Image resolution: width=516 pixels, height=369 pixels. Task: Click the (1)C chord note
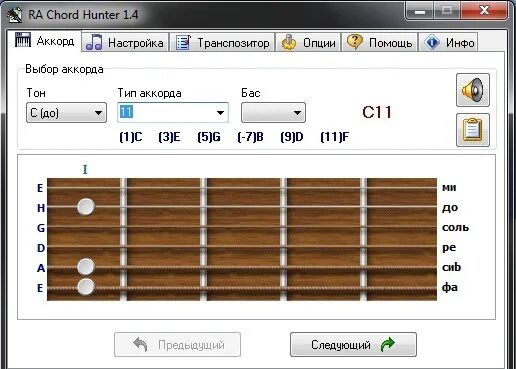point(131,137)
